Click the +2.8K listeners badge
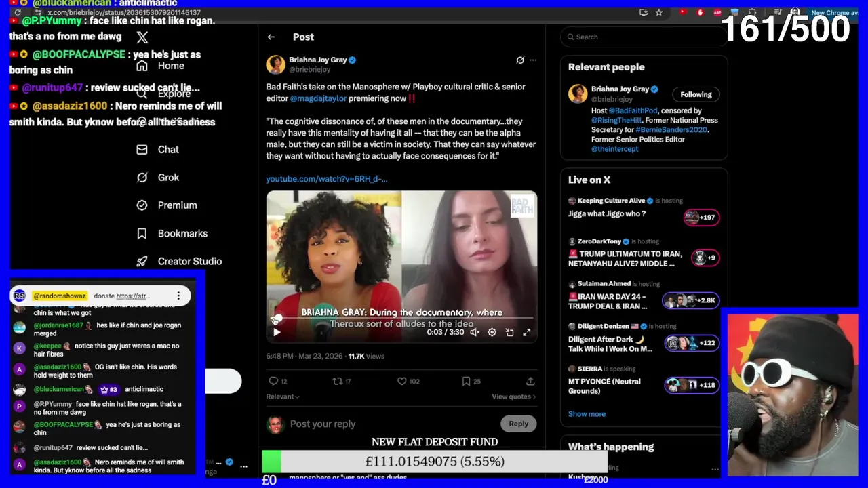This screenshot has width=868, height=488. point(690,300)
